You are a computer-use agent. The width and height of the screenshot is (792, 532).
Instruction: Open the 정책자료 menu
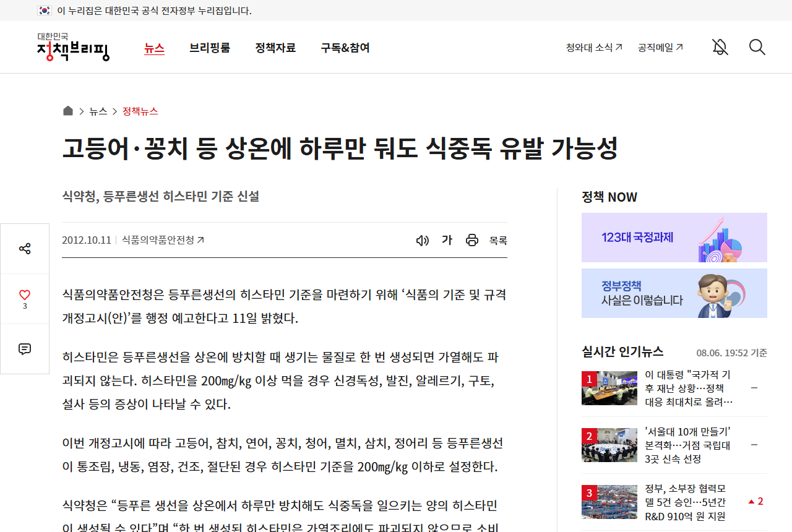point(275,48)
